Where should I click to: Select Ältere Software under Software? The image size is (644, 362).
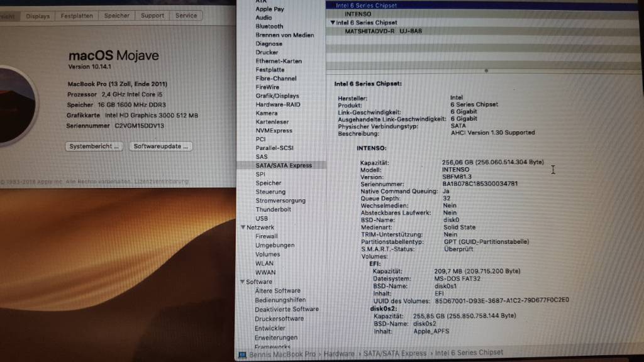point(277,290)
